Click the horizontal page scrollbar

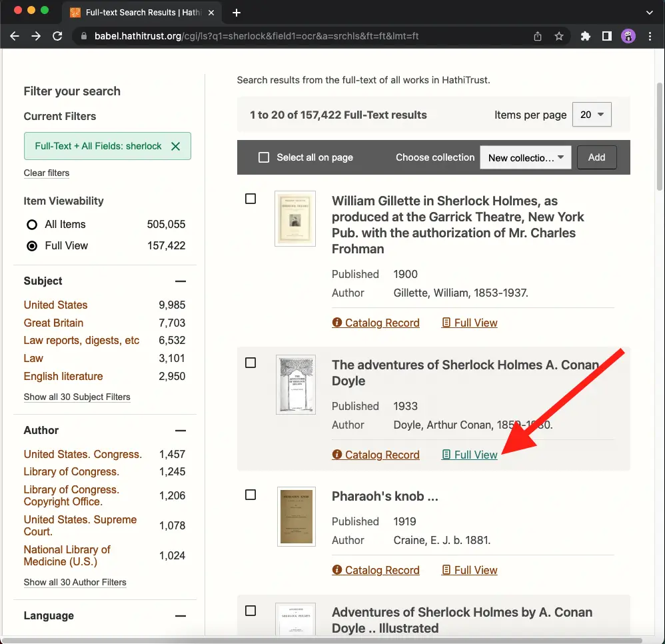click(323, 640)
